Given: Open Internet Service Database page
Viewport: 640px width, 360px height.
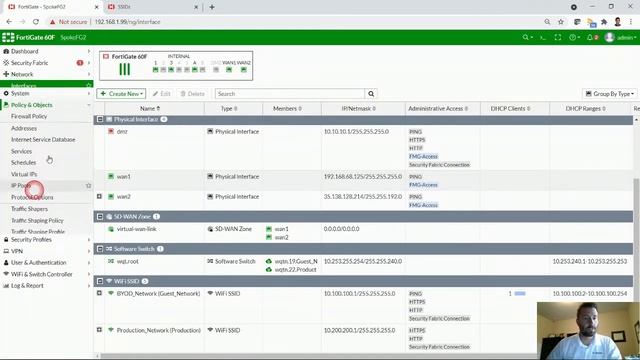Looking at the screenshot, I should click(x=43, y=140).
